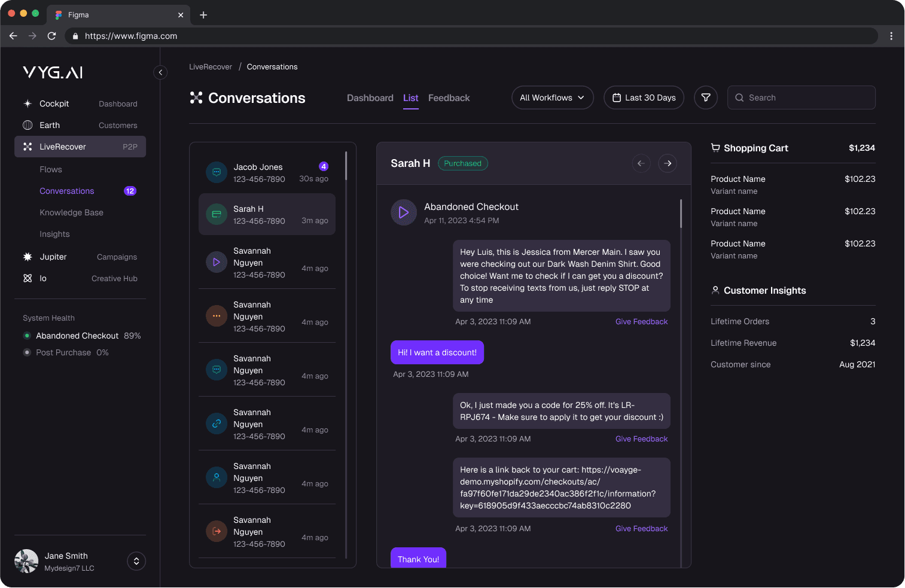Image resolution: width=905 pixels, height=588 pixels.
Task: Toggle the Post Purchase status indicator
Action: pyautogui.click(x=27, y=352)
